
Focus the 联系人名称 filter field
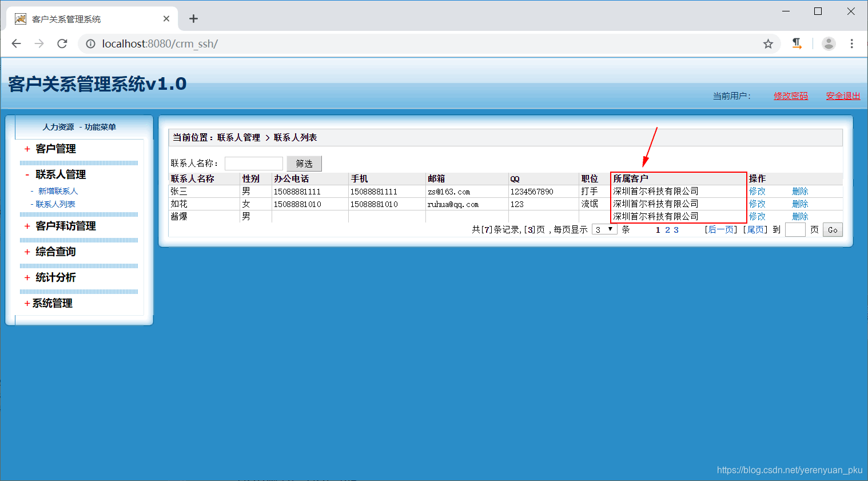pos(254,164)
